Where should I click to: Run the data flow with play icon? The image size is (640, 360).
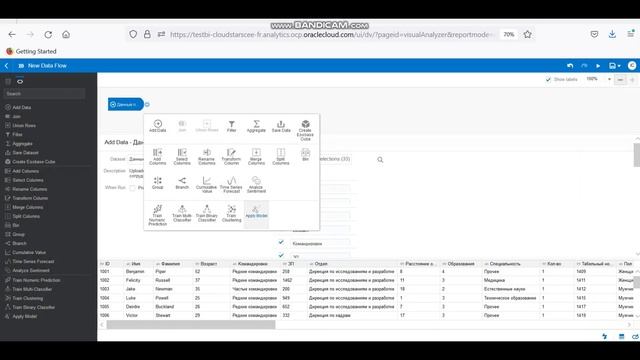(598, 66)
